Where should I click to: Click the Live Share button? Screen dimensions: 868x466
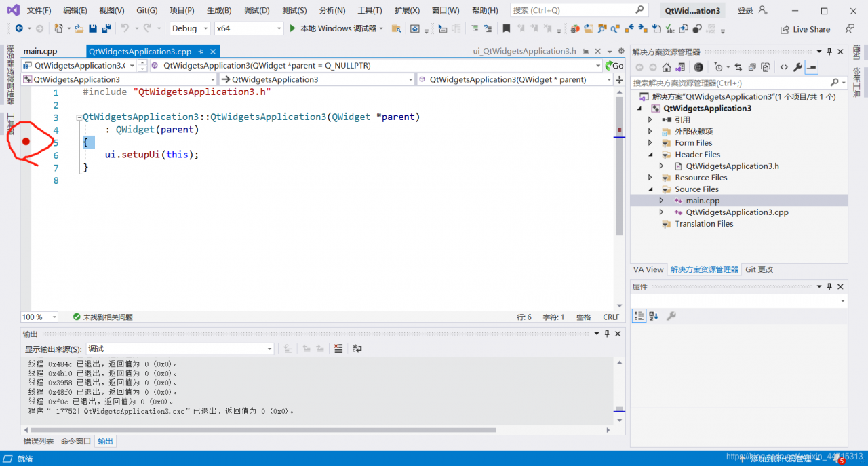pos(806,29)
